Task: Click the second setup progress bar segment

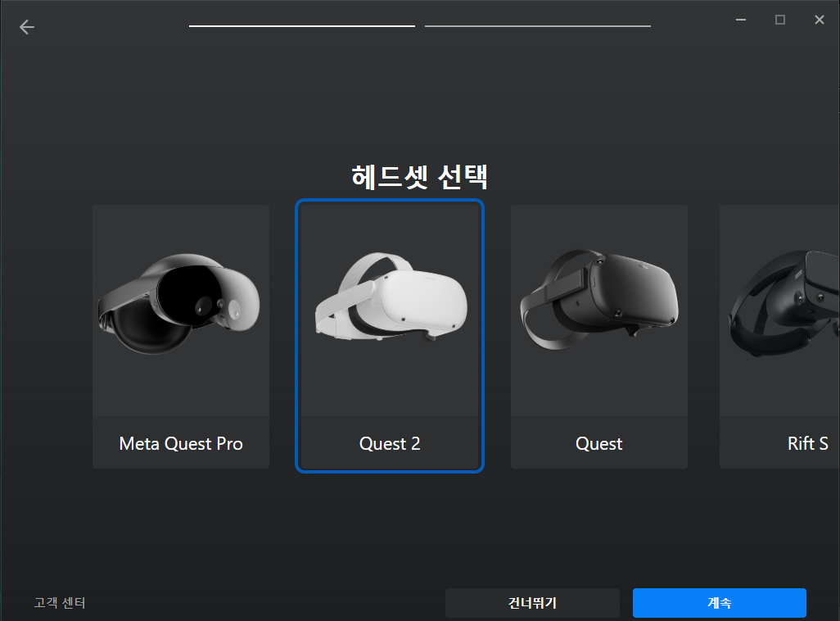Action: click(538, 25)
